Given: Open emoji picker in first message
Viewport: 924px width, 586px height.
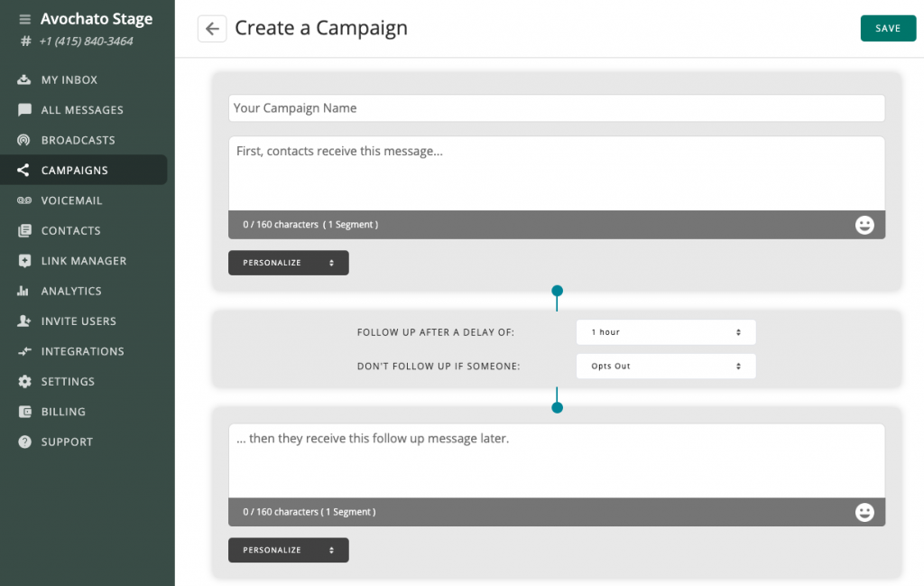Looking at the screenshot, I should tap(864, 225).
